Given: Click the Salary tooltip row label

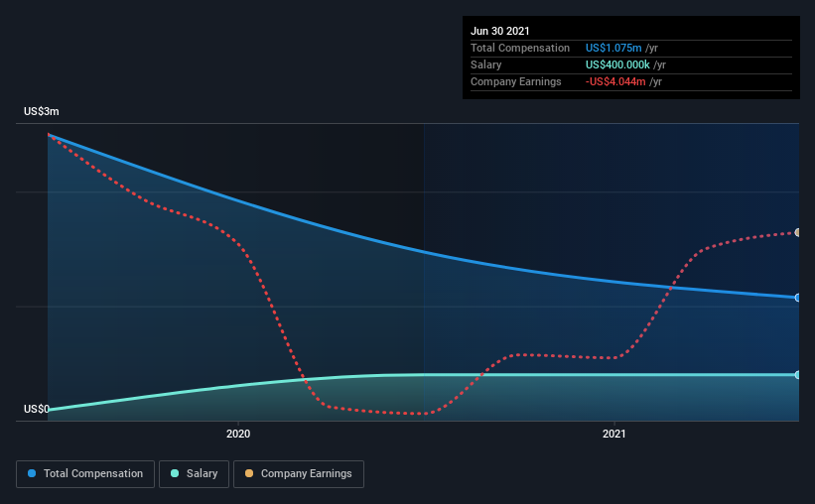Looking at the screenshot, I should (486, 64).
